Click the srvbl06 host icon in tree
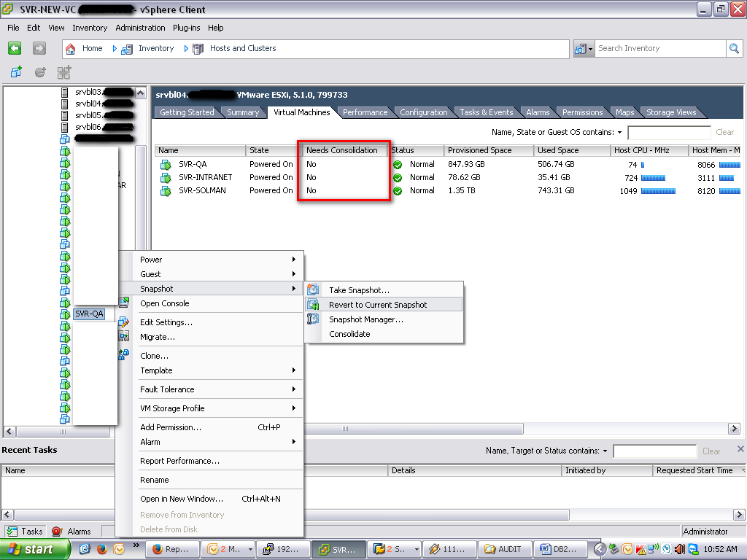This screenshot has height=560, width=747. pos(65,127)
